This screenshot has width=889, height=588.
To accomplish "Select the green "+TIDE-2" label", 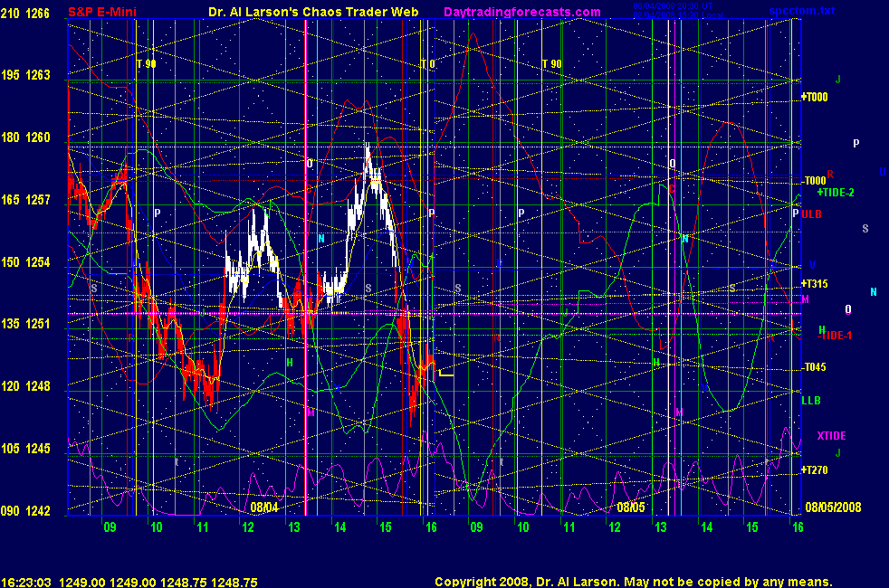I will [836, 193].
